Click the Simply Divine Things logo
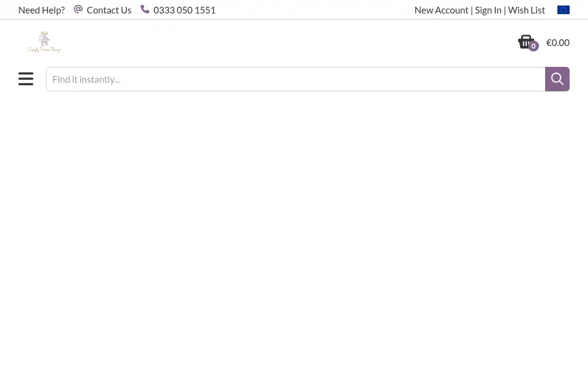The height and width of the screenshot is (368, 588). pos(44,42)
